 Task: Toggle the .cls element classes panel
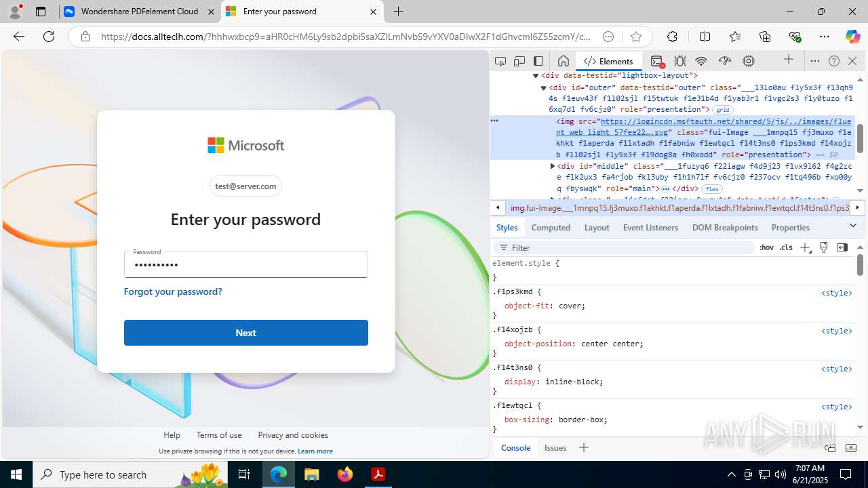tap(786, 248)
